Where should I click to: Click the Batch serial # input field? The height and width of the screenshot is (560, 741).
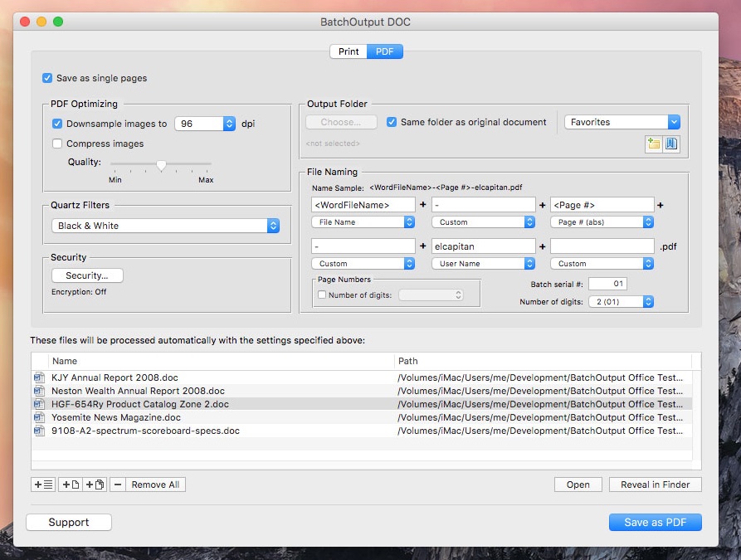pos(607,284)
